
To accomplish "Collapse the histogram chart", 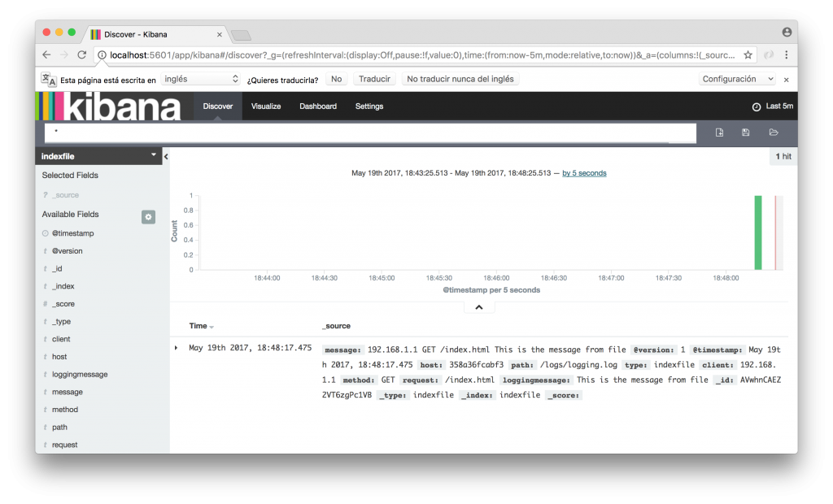I will coord(478,307).
